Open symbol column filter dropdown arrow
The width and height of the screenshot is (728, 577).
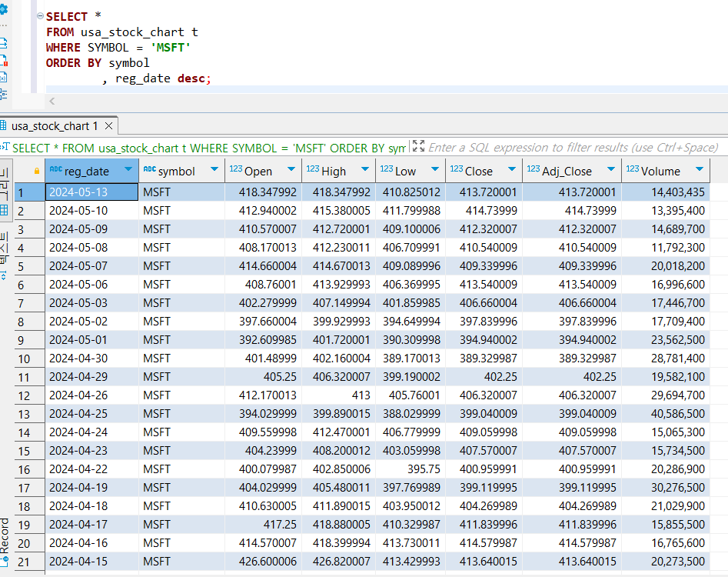214,169
